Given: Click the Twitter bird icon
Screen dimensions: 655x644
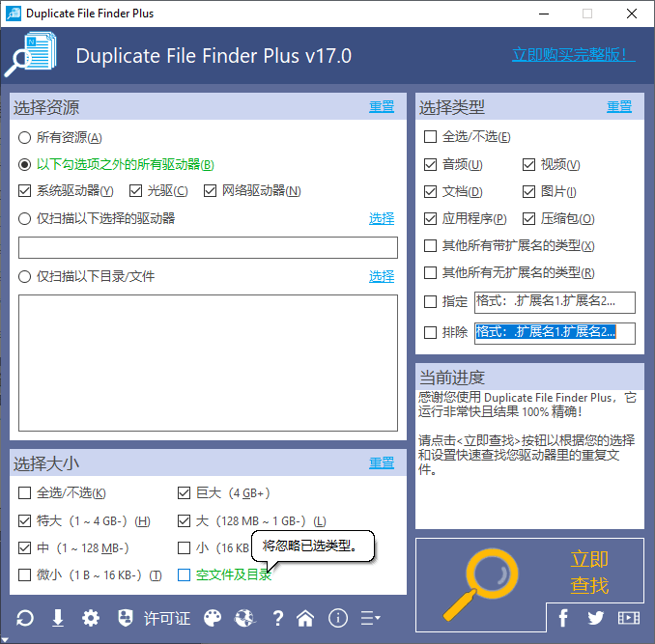Looking at the screenshot, I should click(595, 618).
